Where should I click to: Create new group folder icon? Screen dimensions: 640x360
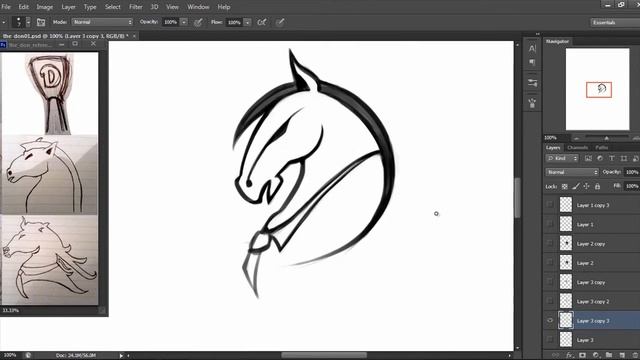pyautogui.click(x=609, y=355)
